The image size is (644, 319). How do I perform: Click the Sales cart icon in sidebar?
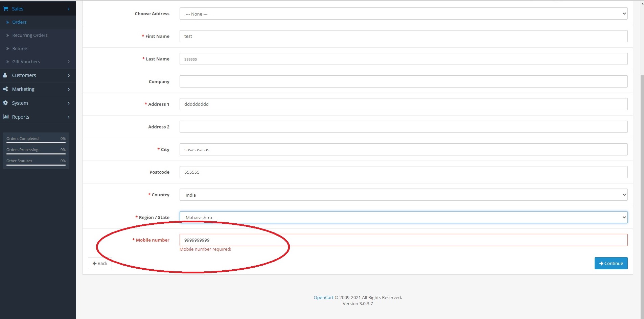coord(5,8)
